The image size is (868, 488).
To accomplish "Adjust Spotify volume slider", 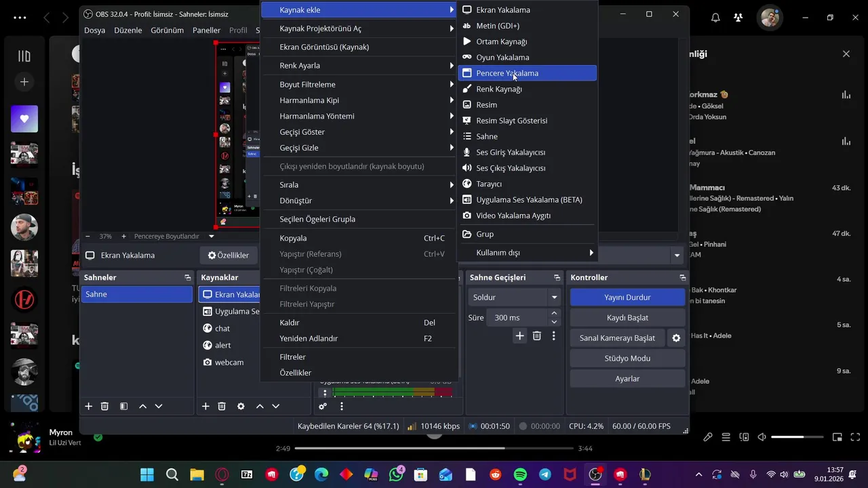I will coord(797,437).
